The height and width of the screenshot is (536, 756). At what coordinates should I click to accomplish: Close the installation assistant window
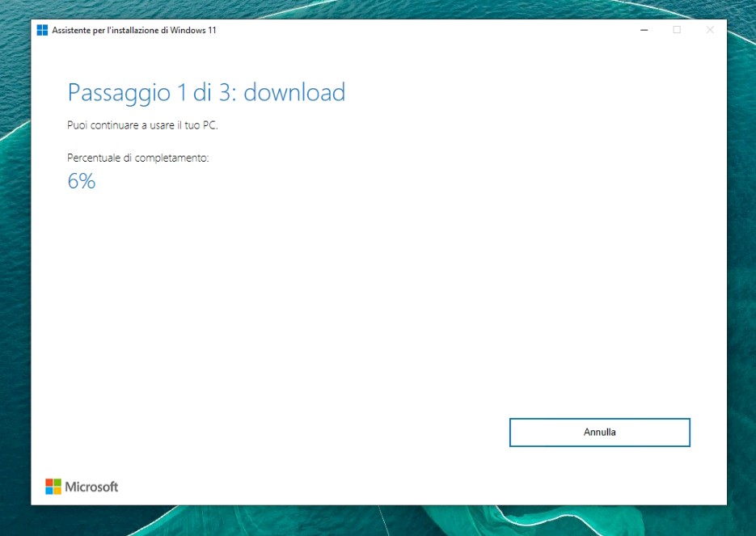click(710, 30)
